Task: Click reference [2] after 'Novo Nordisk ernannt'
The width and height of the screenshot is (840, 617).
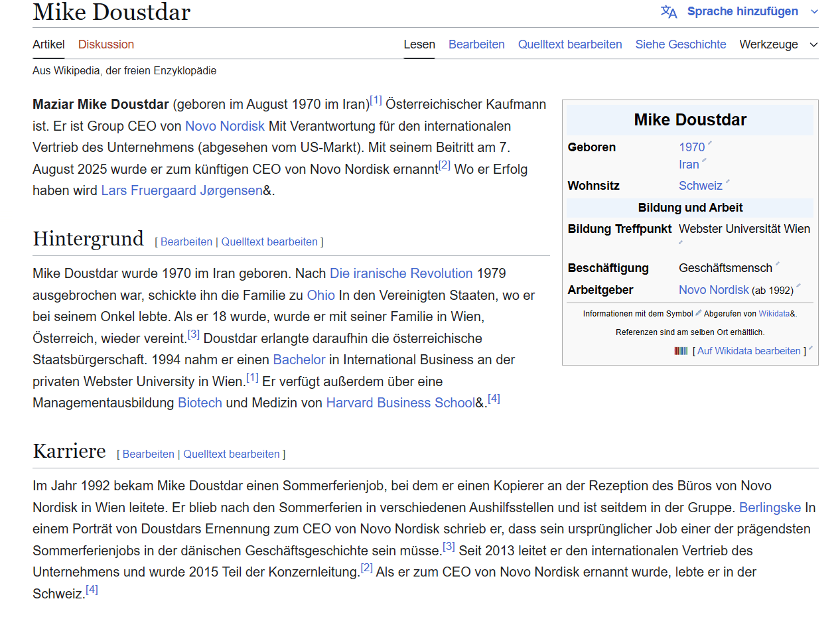Action: [445, 165]
